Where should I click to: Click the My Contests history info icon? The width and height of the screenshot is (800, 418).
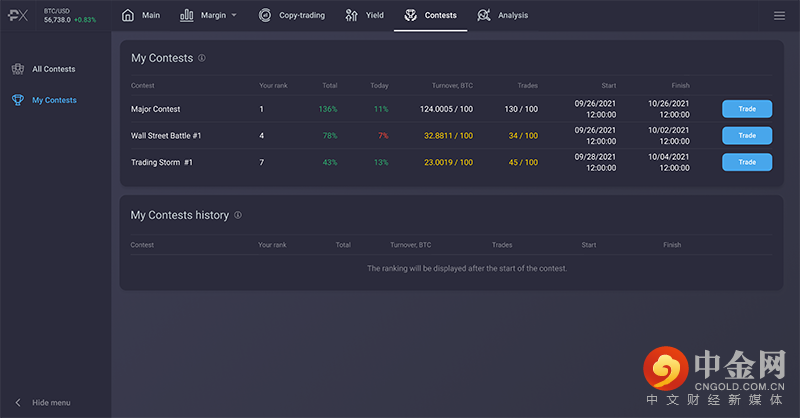coord(238,215)
